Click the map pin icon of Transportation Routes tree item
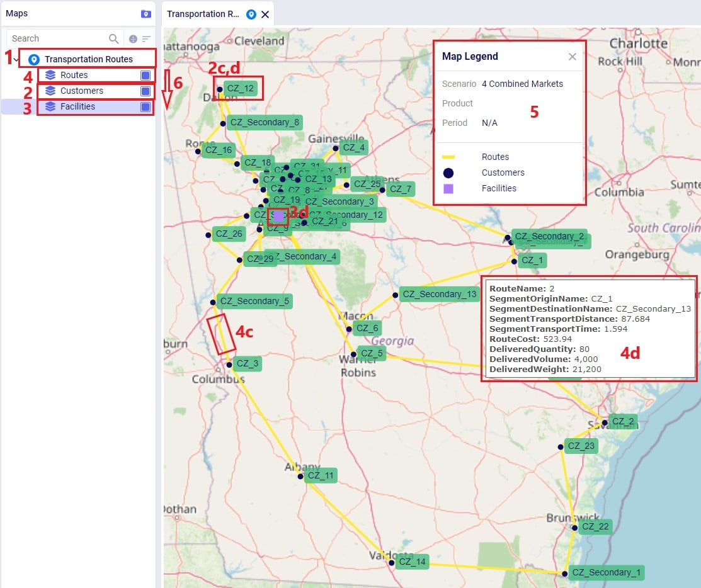701x588 pixels. click(34, 59)
